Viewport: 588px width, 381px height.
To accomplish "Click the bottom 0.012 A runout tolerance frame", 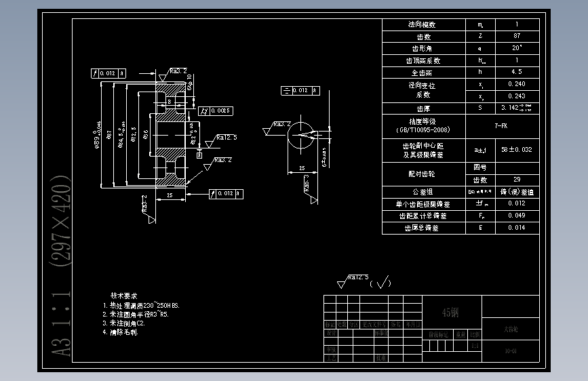I will (226, 193).
